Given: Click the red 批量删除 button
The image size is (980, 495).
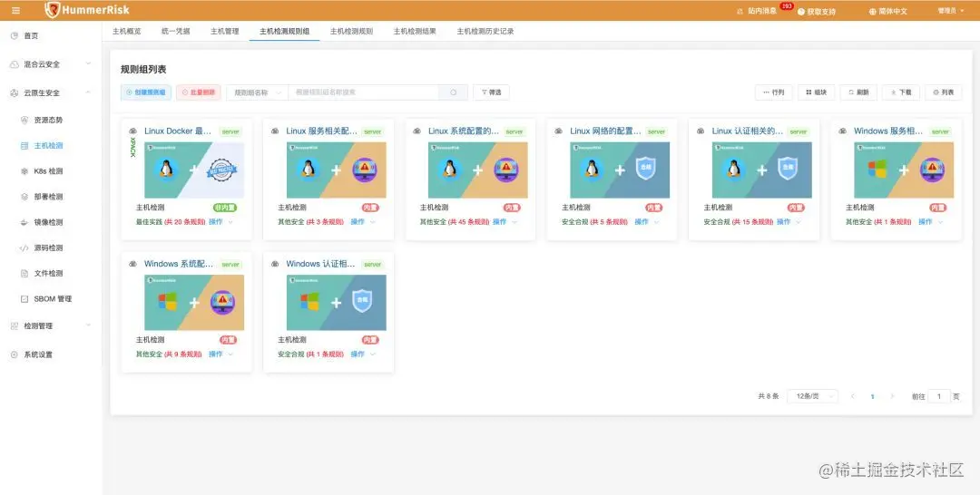Looking at the screenshot, I should (198, 92).
